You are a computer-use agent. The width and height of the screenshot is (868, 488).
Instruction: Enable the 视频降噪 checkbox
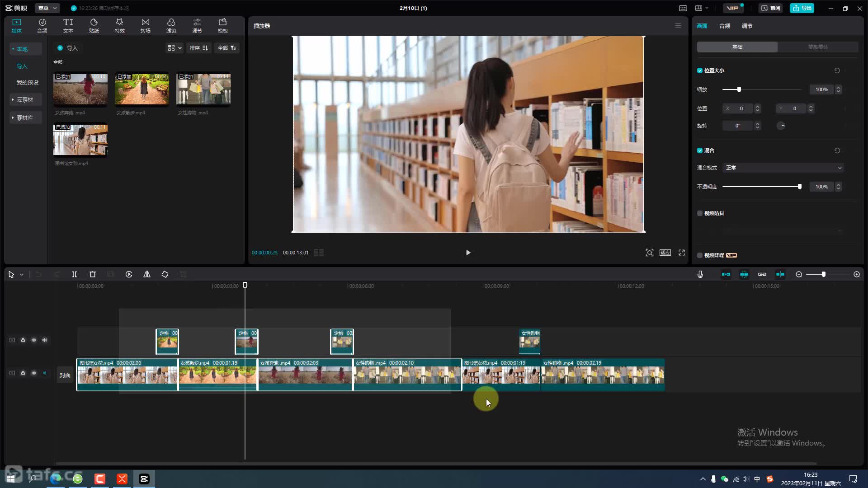700,255
